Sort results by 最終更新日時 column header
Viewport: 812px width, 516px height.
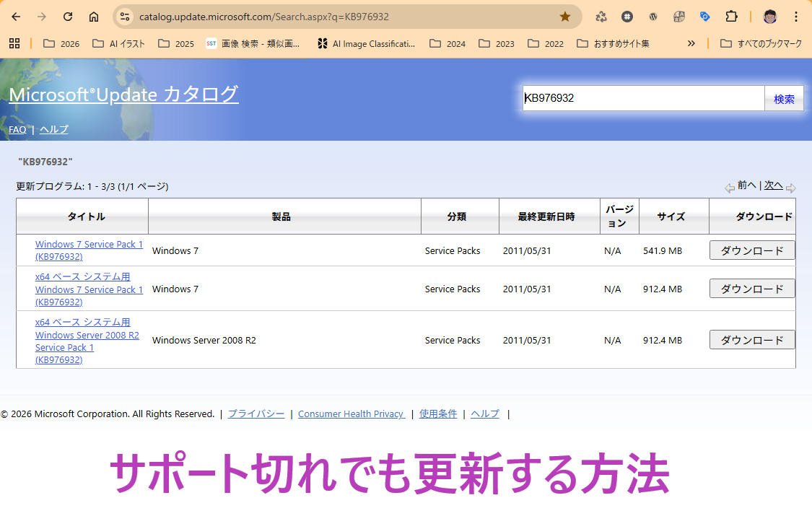click(546, 217)
